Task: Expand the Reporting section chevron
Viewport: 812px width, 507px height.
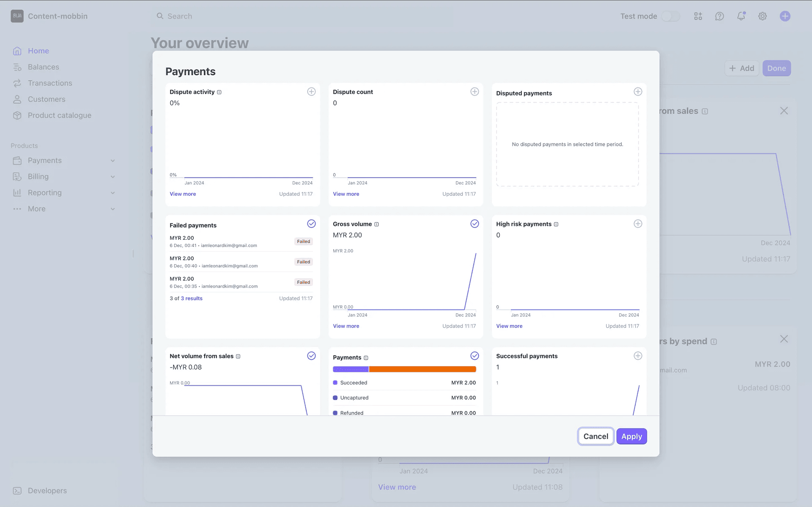Action: tap(112, 192)
